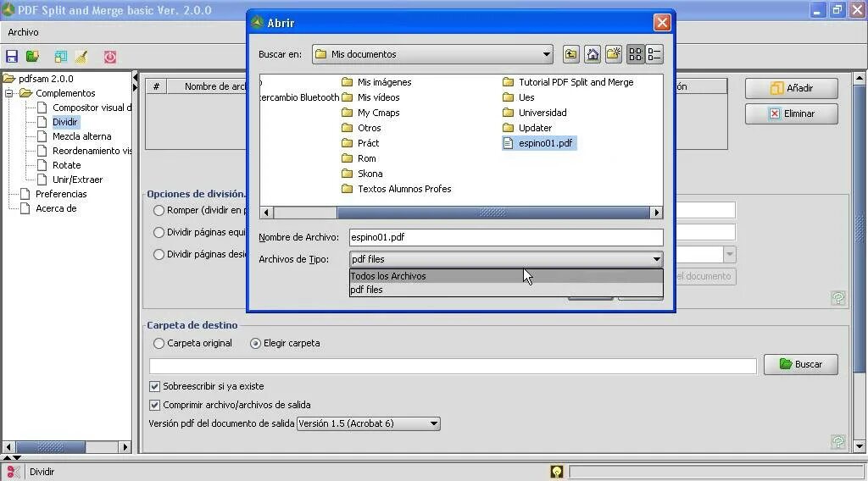Image resolution: width=868 pixels, height=481 pixels.
Task: Open the Rom folder
Action: [359, 158]
